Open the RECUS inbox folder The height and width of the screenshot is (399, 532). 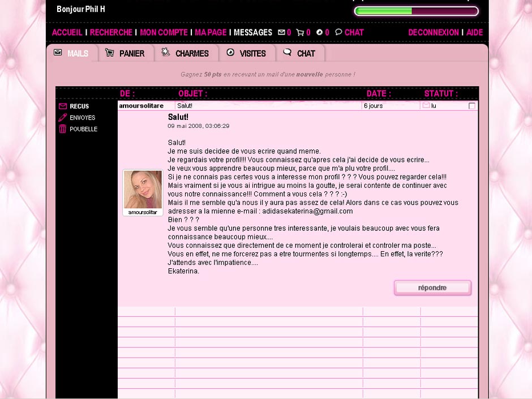tap(79, 106)
